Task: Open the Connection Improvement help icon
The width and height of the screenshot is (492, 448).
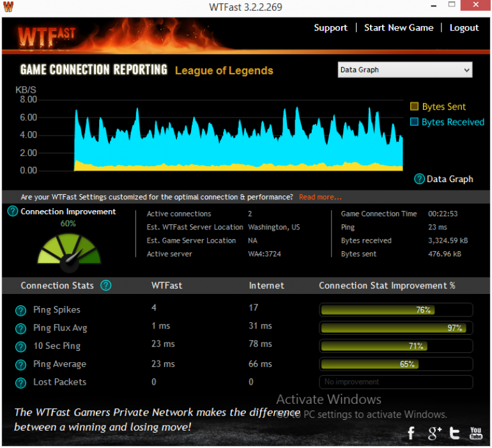Action: [x=13, y=211]
